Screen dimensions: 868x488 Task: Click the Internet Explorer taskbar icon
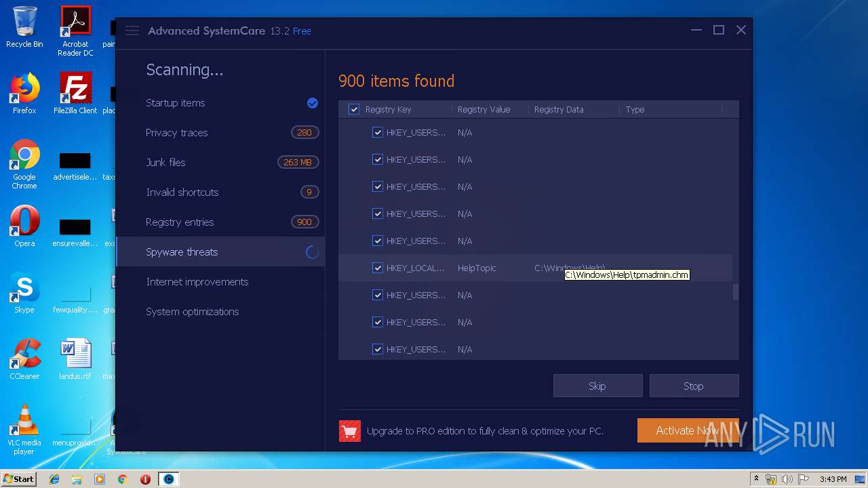click(54, 479)
